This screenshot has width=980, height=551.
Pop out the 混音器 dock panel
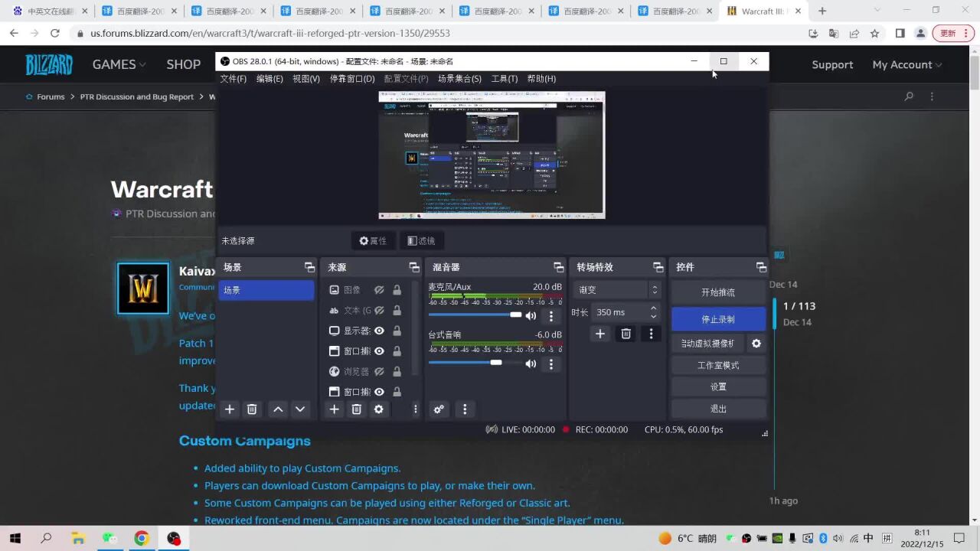(x=559, y=267)
